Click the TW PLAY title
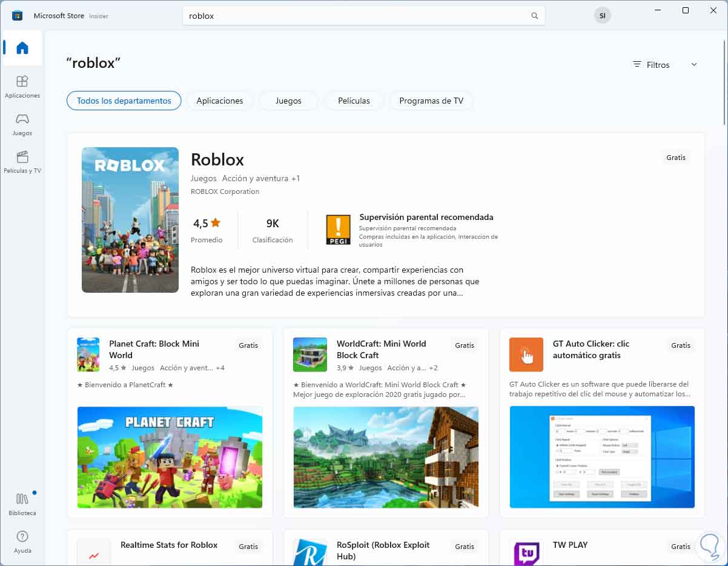Image resolution: width=728 pixels, height=566 pixels. click(571, 545)
